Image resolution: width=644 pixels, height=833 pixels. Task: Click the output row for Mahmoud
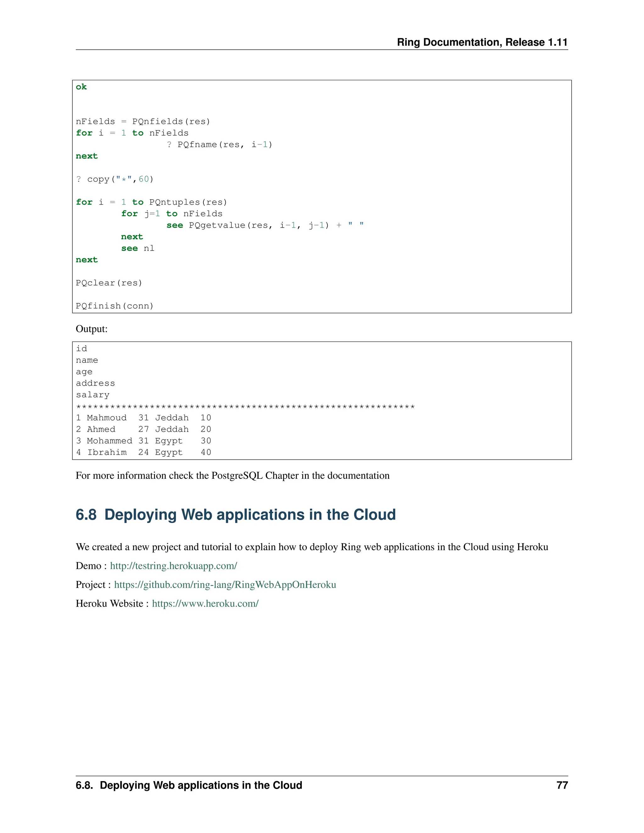[143, 418]
